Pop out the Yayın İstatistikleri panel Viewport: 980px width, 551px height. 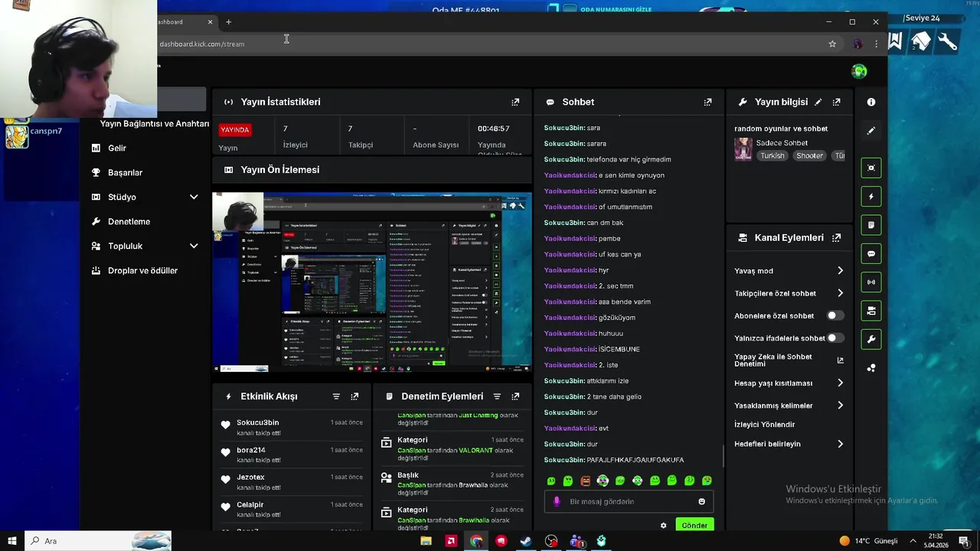pyautogui.click(x=515, y=102)
